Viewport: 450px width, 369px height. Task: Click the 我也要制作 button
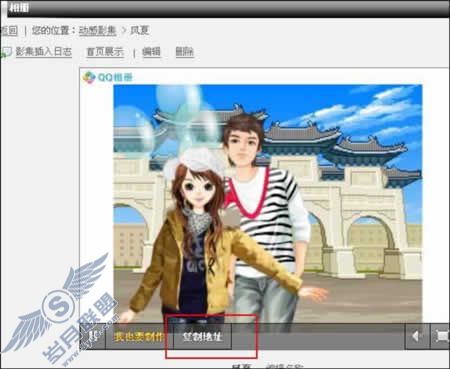point(139,337)
